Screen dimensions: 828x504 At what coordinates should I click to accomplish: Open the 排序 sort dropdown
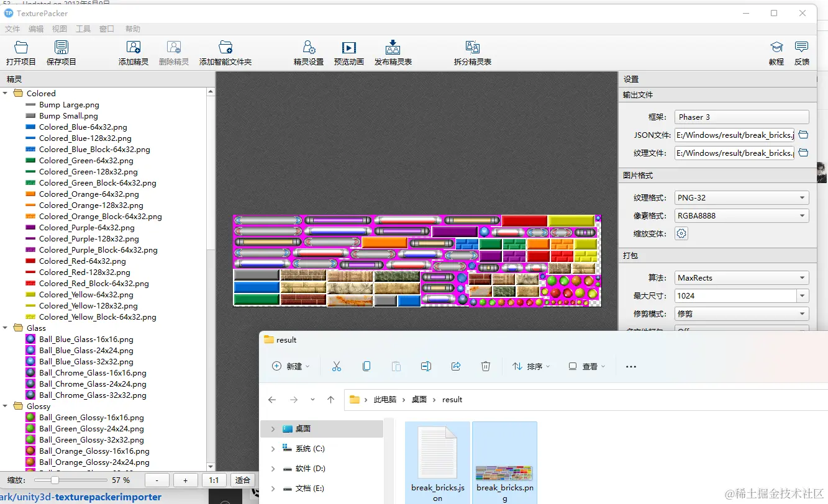click(531, 366)
